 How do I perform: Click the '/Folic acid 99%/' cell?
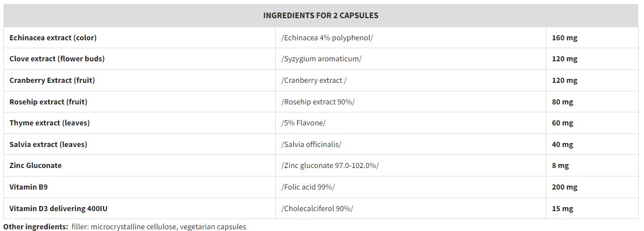click(x=308, y=187)
